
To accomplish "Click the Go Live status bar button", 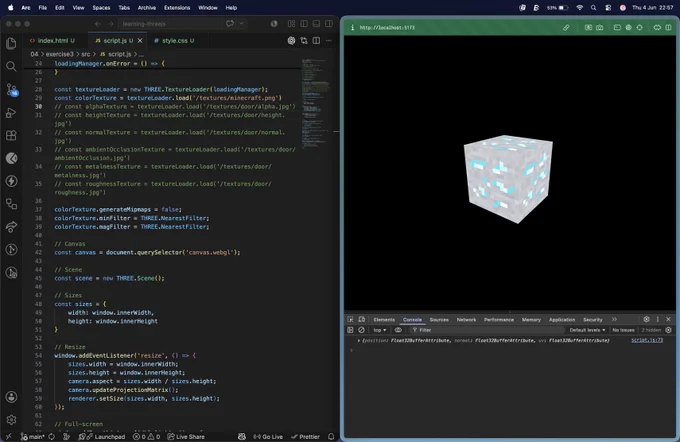I will (x=268, y=436).
